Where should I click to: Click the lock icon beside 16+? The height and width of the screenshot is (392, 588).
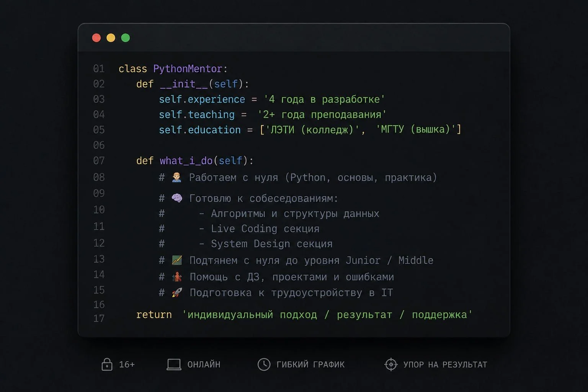click(x=107, y=364)
